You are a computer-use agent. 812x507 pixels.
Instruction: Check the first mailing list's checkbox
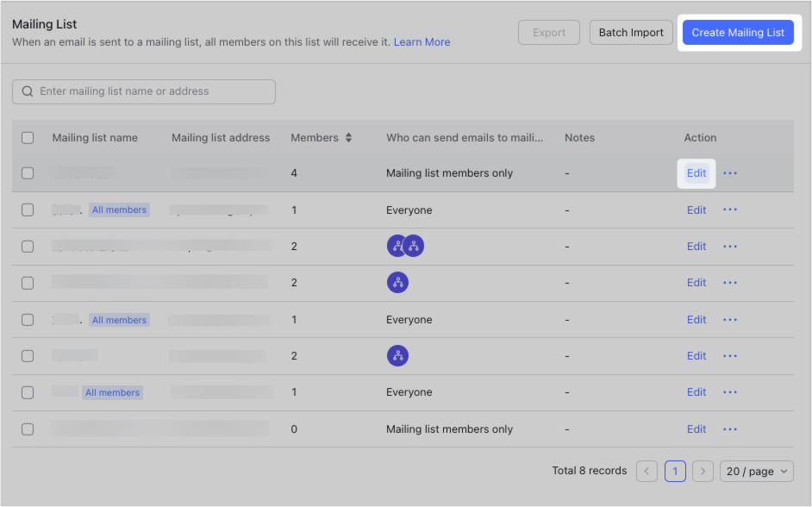pos(27,172)
